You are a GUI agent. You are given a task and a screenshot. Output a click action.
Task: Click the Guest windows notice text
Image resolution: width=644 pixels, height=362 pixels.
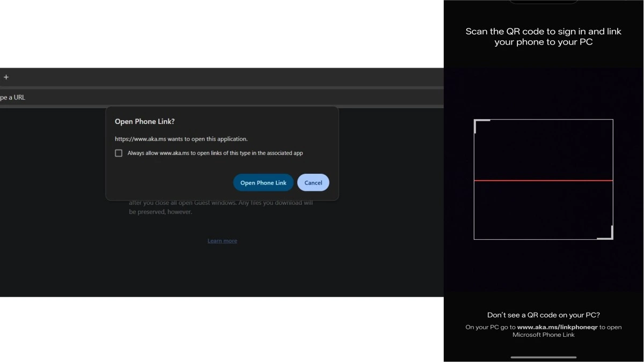pos(220,208)
